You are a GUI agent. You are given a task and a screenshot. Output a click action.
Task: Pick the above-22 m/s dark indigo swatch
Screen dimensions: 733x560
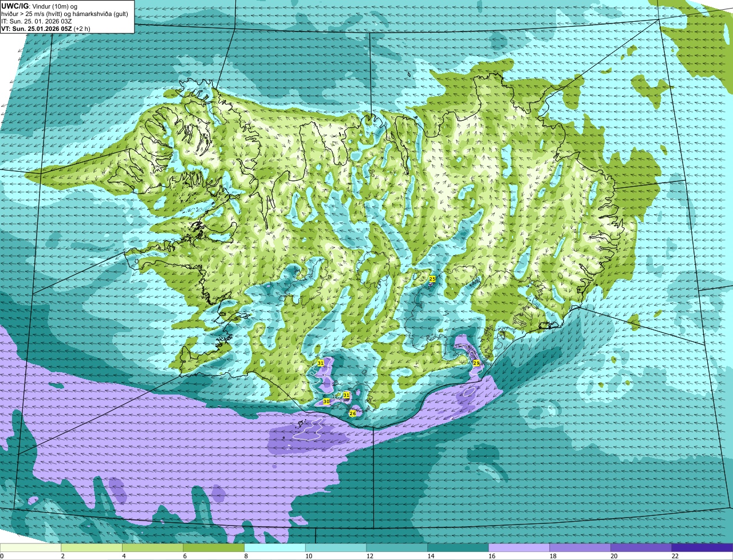tap(702, 548)
